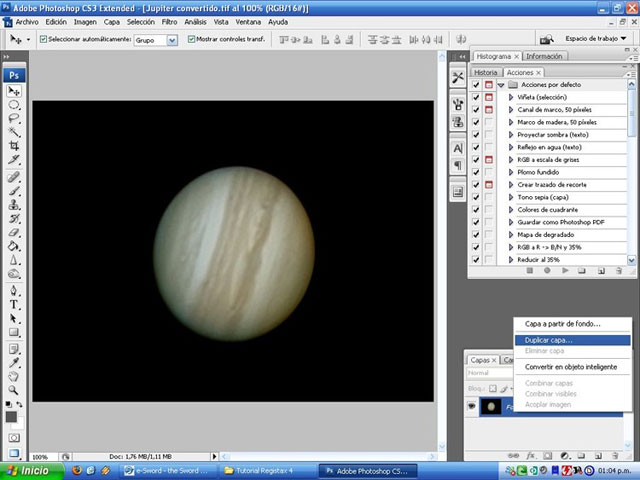Image resolution: width=640 pixels, height=480 pixels.
Task: Toggle checkmark for Tono sepia (capa) action
Action: pyautogui.click(x=476, y=197)
